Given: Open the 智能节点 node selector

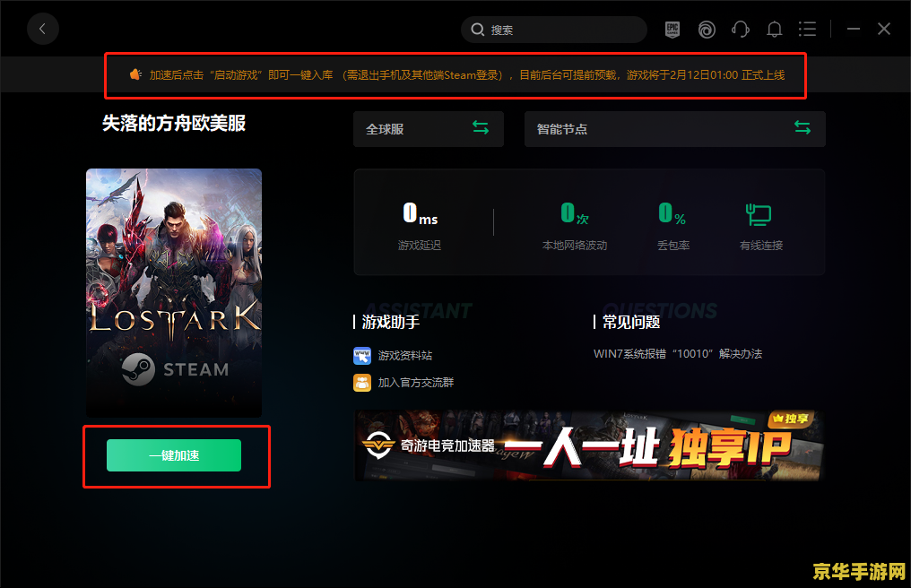Looking at the screenshot, I should 674,129.
